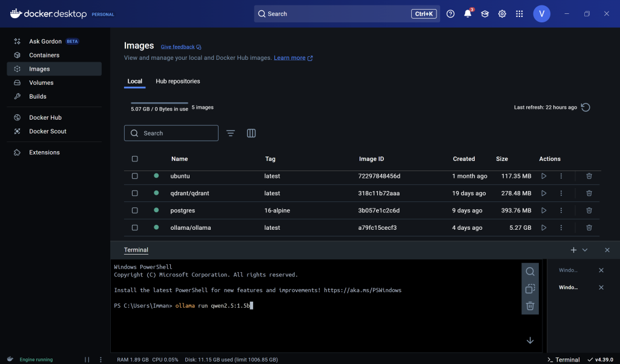Run the postgres image
620x364 pixels.
pyautogui.click(x=544, y=210)
